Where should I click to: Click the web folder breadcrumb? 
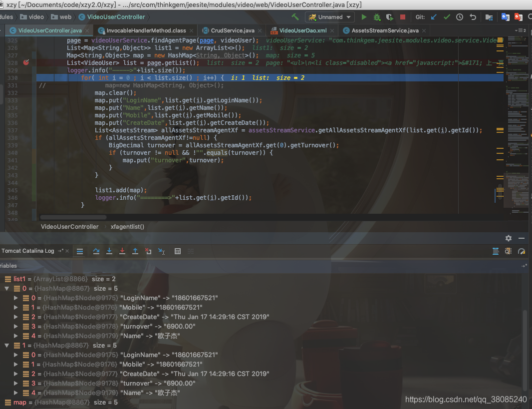(x=61, y=17)
